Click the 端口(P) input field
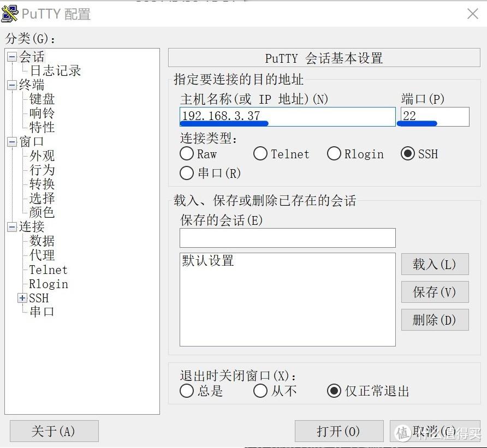 434,116
